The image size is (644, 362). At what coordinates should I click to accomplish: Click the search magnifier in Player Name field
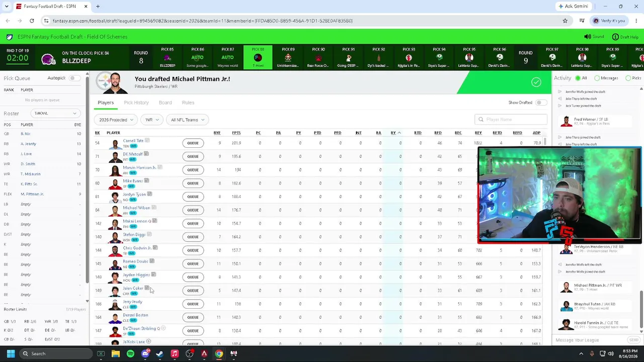(x=481, y=120)
